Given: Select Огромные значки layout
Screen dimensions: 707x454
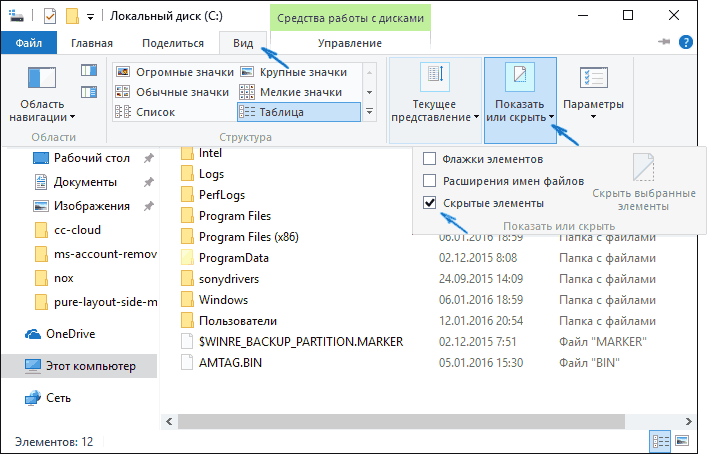Looking at the screenshot, I should (175, 72).
